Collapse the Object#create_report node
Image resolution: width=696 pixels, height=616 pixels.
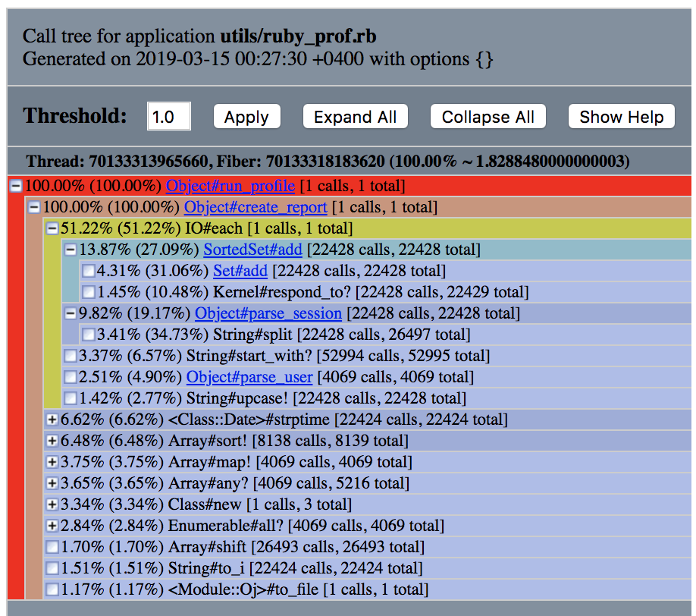[33, 207]
